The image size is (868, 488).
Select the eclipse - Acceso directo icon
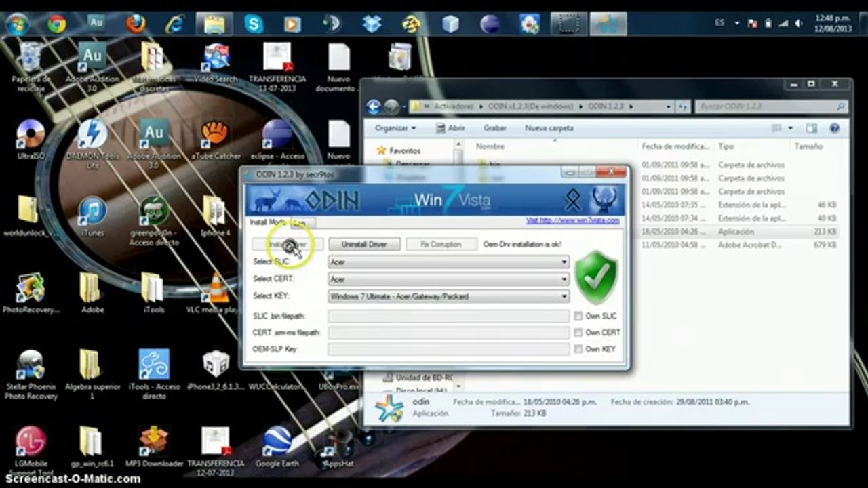pos(277,144)
